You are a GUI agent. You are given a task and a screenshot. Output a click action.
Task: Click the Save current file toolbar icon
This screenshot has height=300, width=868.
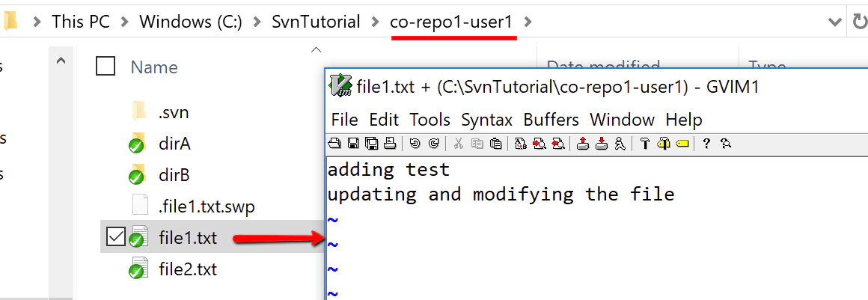tap(353, 144)
